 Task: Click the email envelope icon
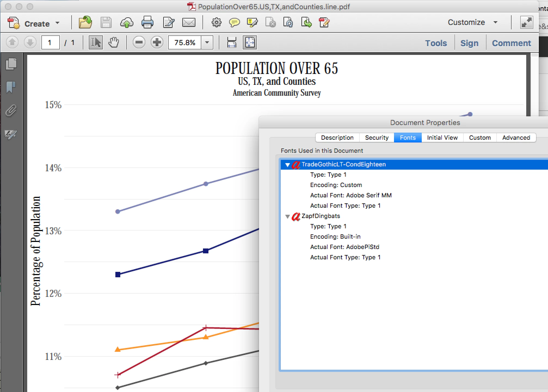[189, 23]
